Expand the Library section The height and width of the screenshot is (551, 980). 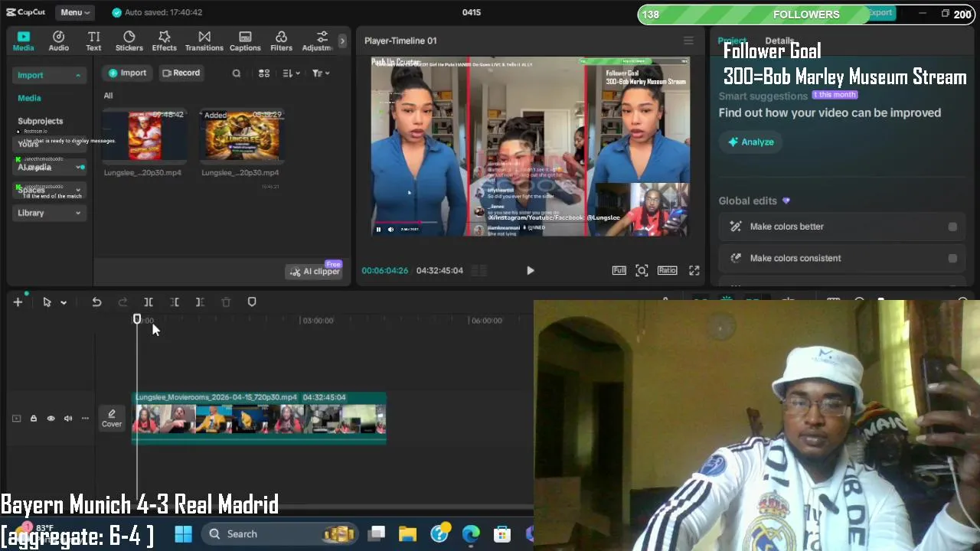49,213
